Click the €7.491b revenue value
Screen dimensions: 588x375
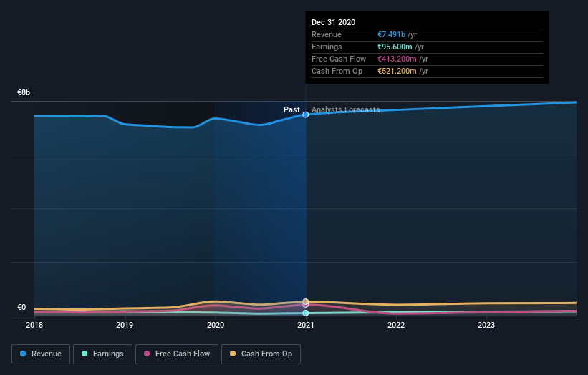click(391, 34)
